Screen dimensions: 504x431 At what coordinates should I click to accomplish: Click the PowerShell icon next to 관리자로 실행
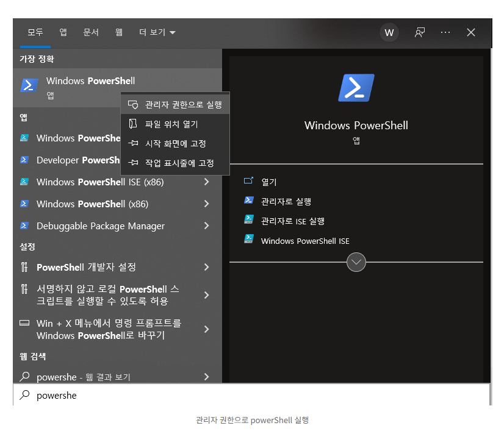coord(249,201)
